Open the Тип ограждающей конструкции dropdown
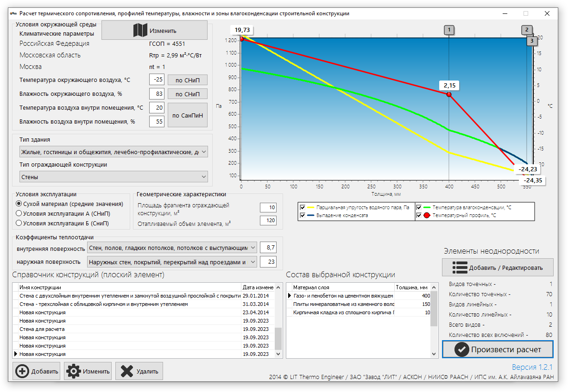Screen dimensions: 568x392 pos(114,177)
